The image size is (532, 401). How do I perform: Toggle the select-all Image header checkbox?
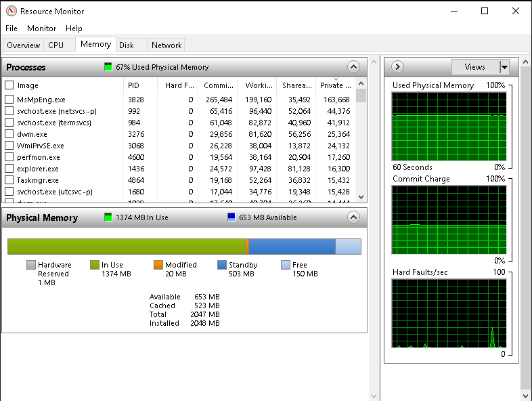pos(9,85)
